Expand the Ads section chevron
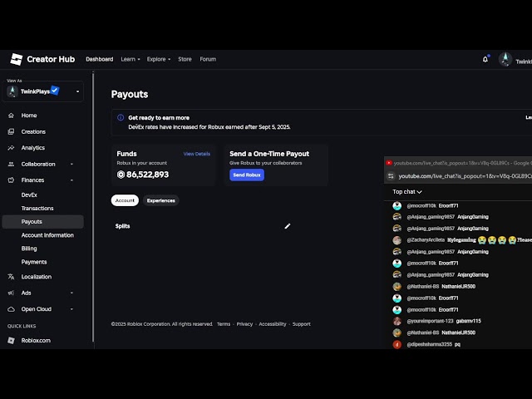 (x=71, y=293)
